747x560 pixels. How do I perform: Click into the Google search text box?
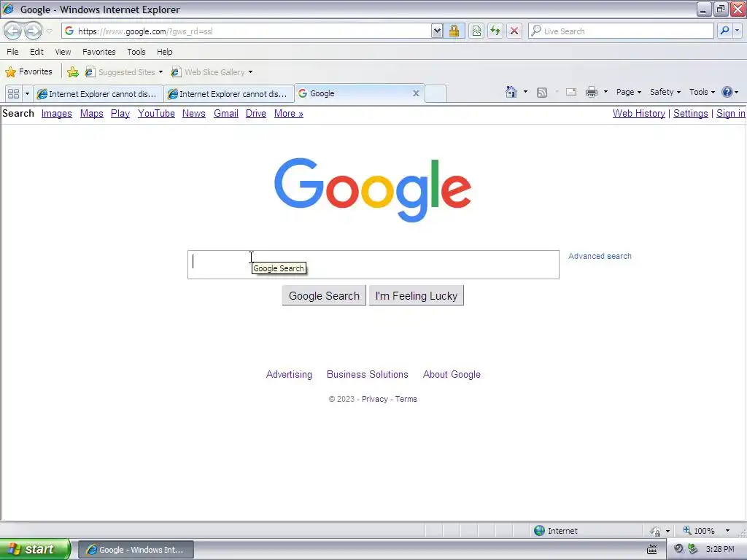tap(373, 265)
